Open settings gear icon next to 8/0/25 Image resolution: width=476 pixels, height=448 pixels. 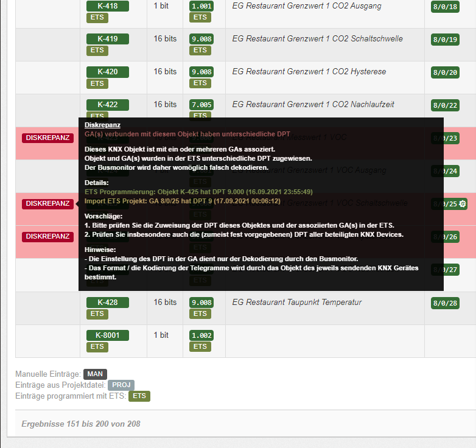[x=463, y=204]
